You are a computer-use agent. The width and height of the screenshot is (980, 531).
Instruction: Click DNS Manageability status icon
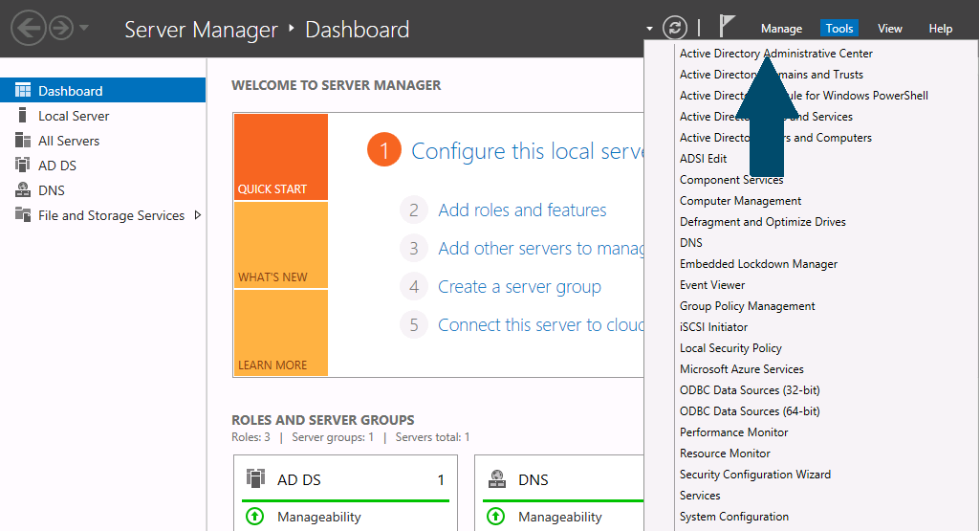[495, 517]
